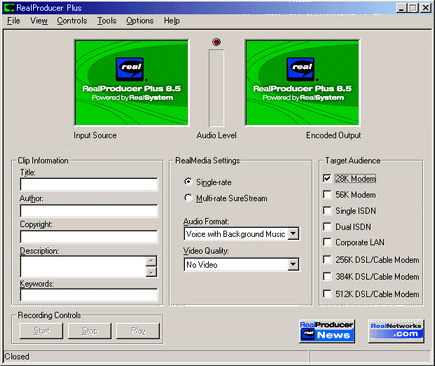This screenshot has width=435, height=366.
Task: Click the Encoded Output preview thumbnail
Action: (302, 83)
